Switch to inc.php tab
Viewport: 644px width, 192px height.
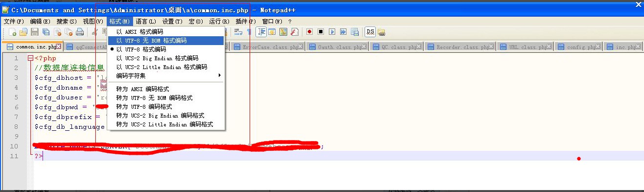tap(623, 47)
